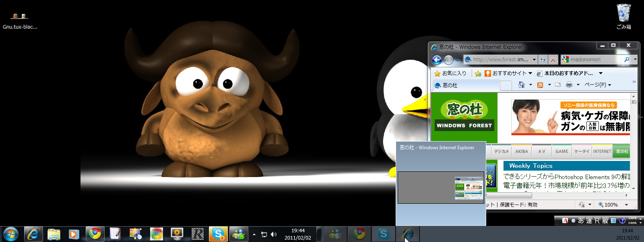Open Windows Media Player on taskbar
The height and width of the screenshot is (242, 644).
74,234
